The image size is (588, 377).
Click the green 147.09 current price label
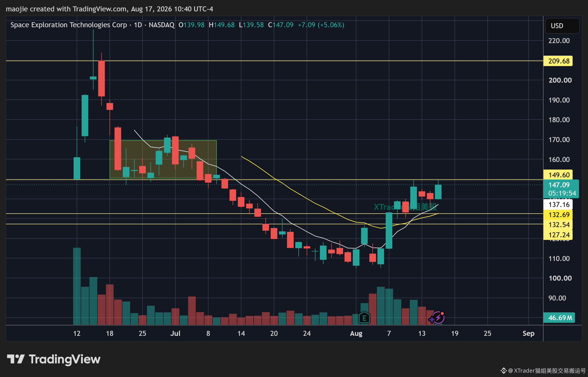point(559,185)
